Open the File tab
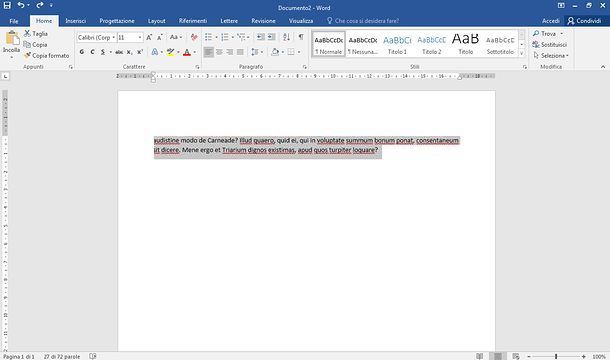Image resolution: width=610 pixels, height=360 pixels. click(x=14, y=21)
